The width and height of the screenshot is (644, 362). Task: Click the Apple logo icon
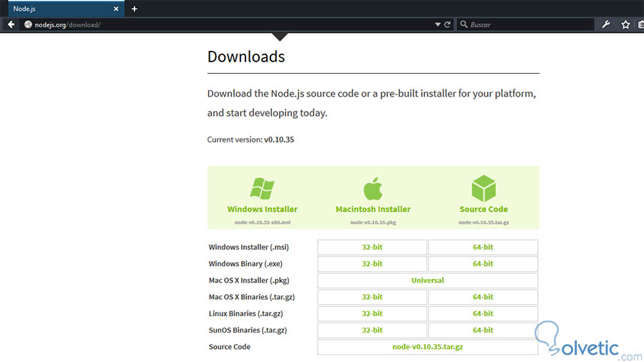coord(373,189)
